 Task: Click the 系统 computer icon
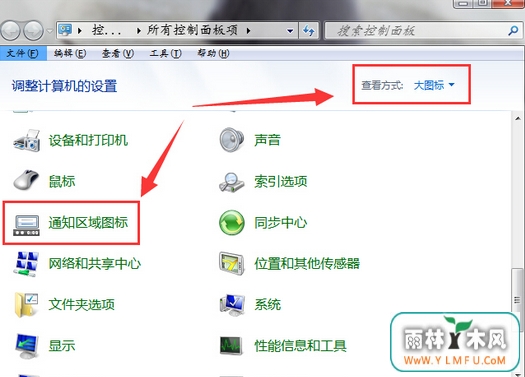coord(232,305)
